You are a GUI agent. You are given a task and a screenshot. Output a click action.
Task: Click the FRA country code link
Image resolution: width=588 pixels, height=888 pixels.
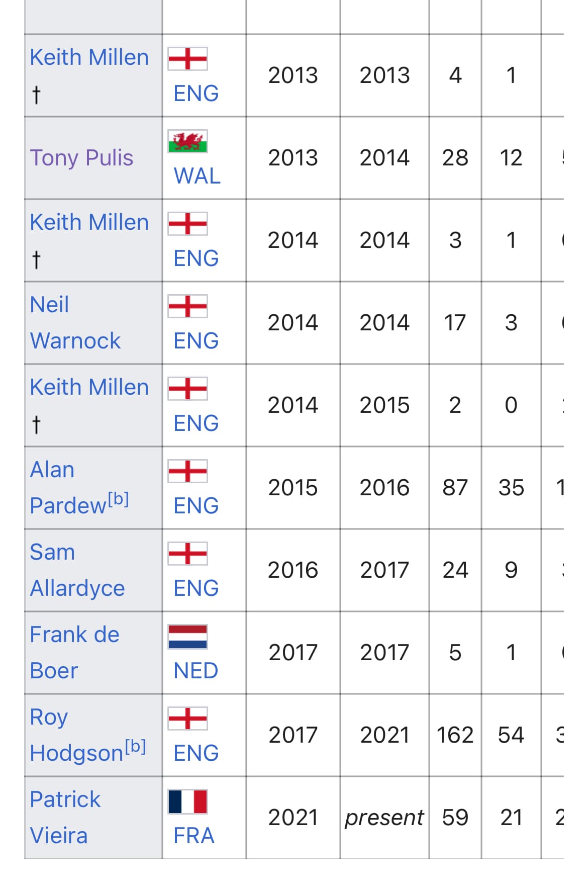pos(193,836)
